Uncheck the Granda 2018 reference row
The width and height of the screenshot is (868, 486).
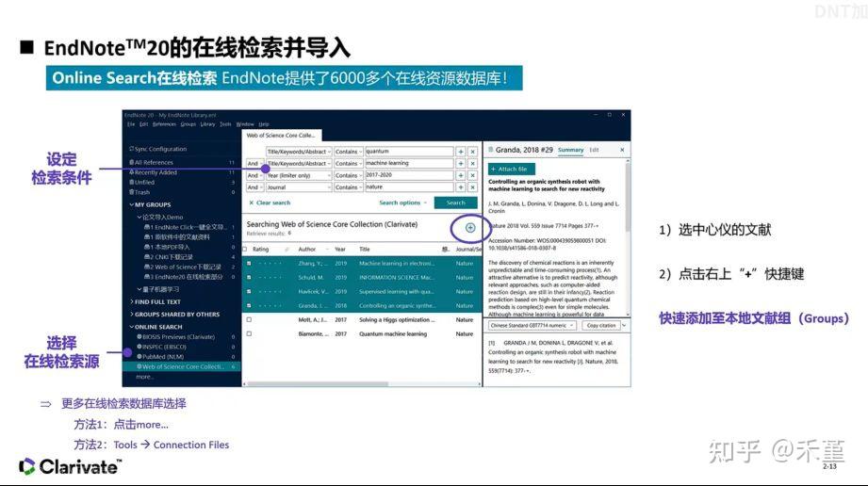point(249,305)
